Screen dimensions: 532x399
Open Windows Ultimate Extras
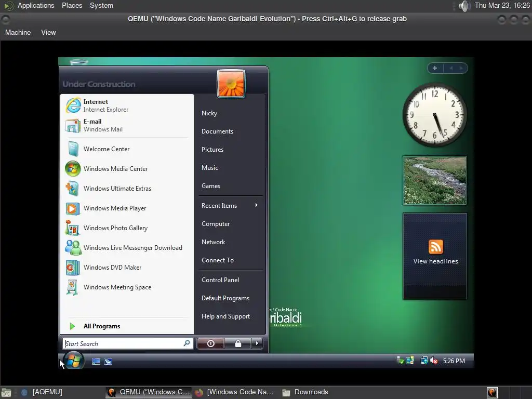(127, 188)
